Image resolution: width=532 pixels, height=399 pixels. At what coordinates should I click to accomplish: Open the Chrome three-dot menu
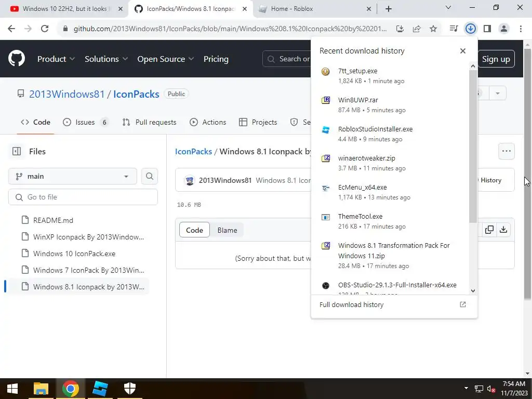[x=521, y=29]
